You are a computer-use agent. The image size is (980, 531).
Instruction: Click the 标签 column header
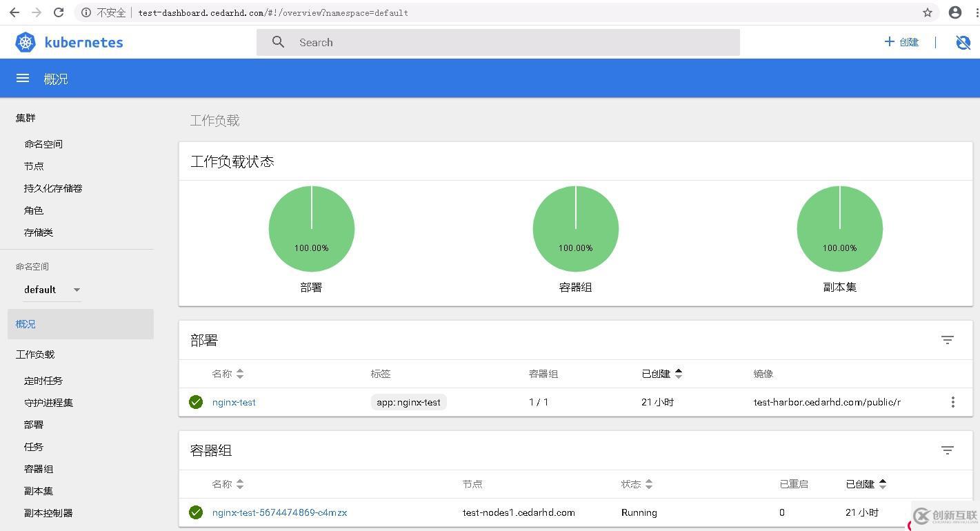pos(381,374)
